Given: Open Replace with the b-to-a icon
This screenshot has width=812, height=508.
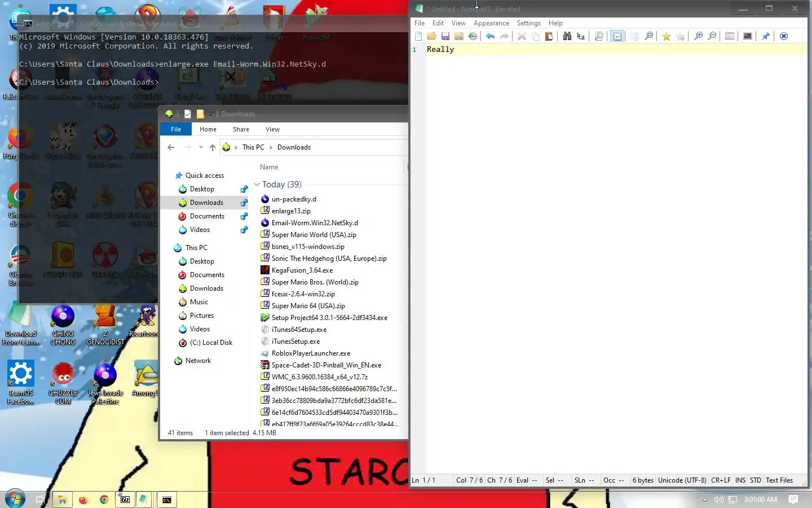Looking at the screenshot, I should coord(581,36).
